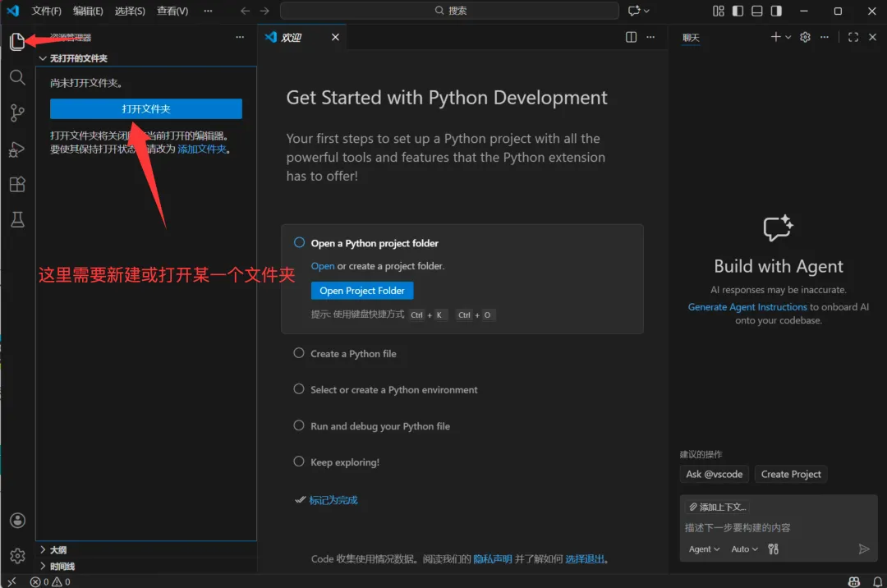The width and height of the screenshot is (887, 588).
Task: Open editor more actions ellipsis
Action: coord(650,37)
